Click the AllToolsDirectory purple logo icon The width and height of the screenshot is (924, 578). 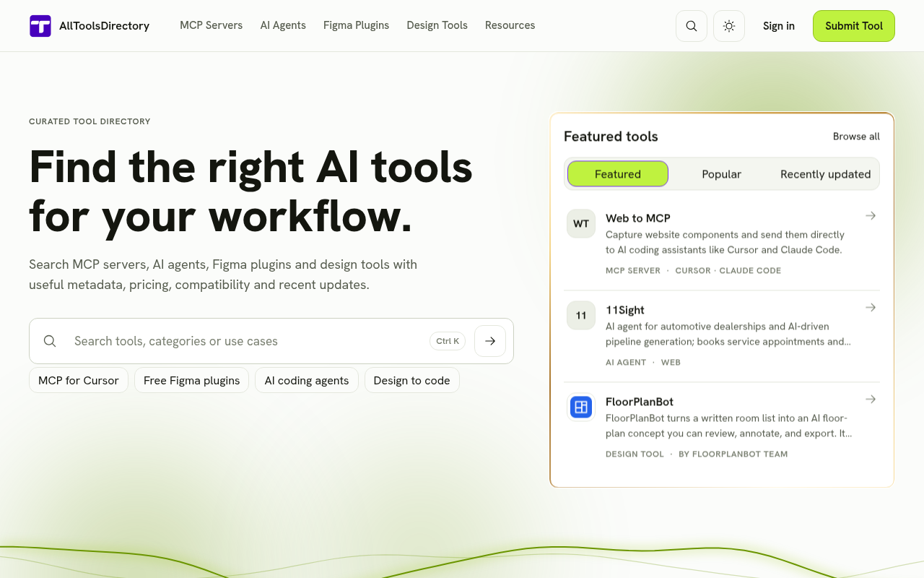[40, 26]
